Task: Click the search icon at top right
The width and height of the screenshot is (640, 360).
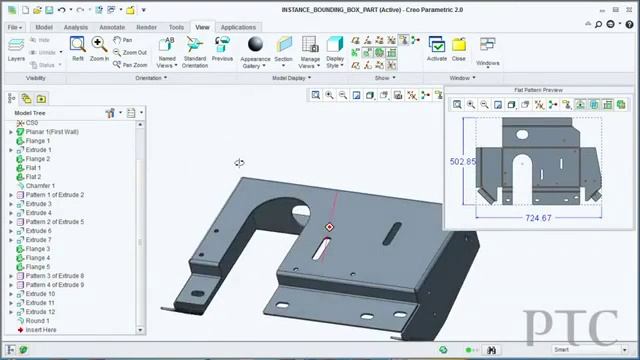Action: (598, 24)
